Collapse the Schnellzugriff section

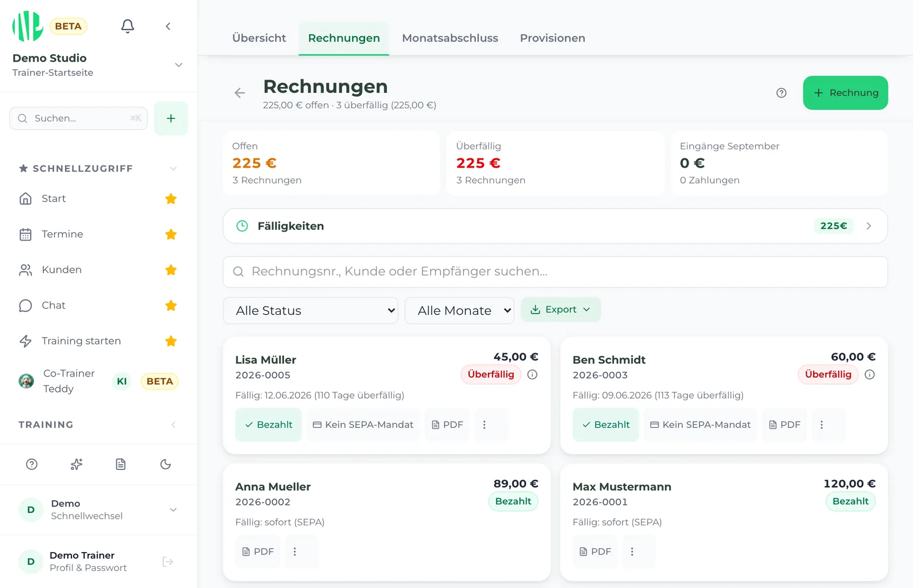point(173,169)
